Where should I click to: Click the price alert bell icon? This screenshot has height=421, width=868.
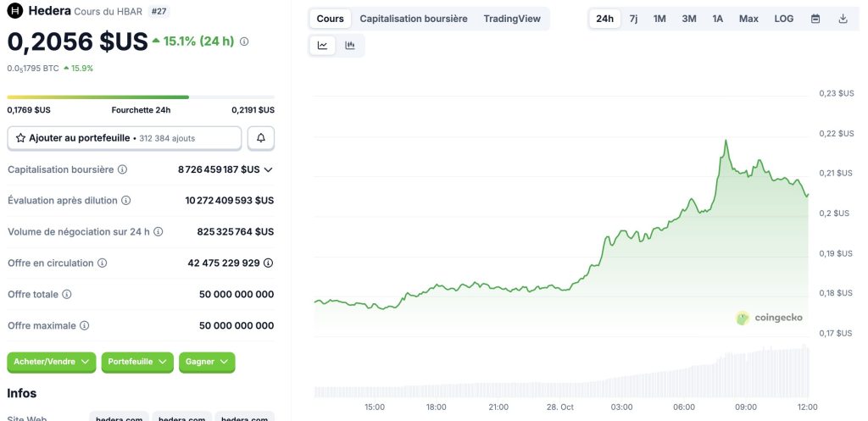click(261, 137)
